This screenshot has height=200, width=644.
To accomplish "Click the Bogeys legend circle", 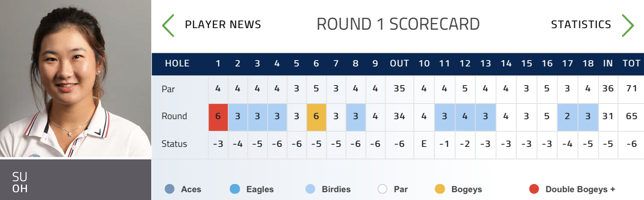I will [440, 189].
